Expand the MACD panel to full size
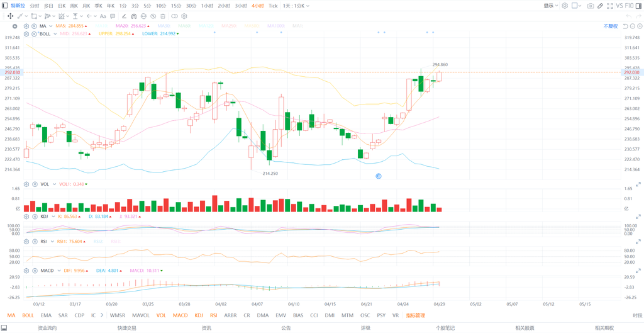This screenshot has width=644, height=333. point(639,271)
